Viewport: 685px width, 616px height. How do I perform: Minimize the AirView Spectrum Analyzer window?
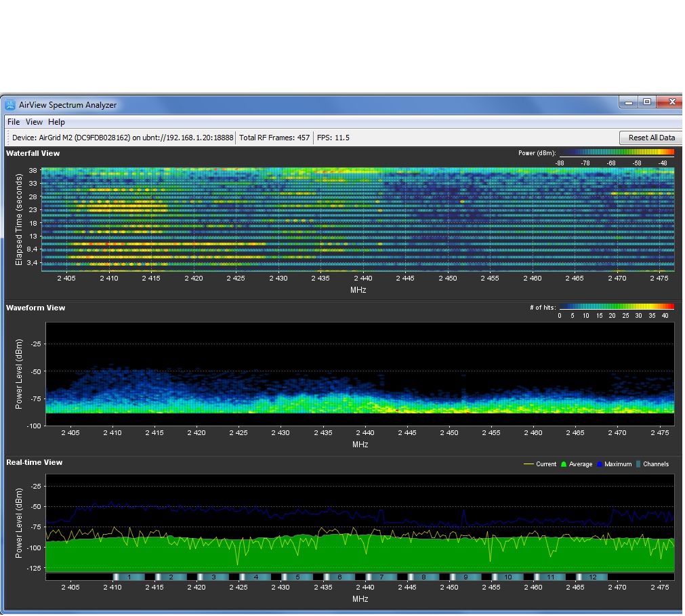[629, 102]
